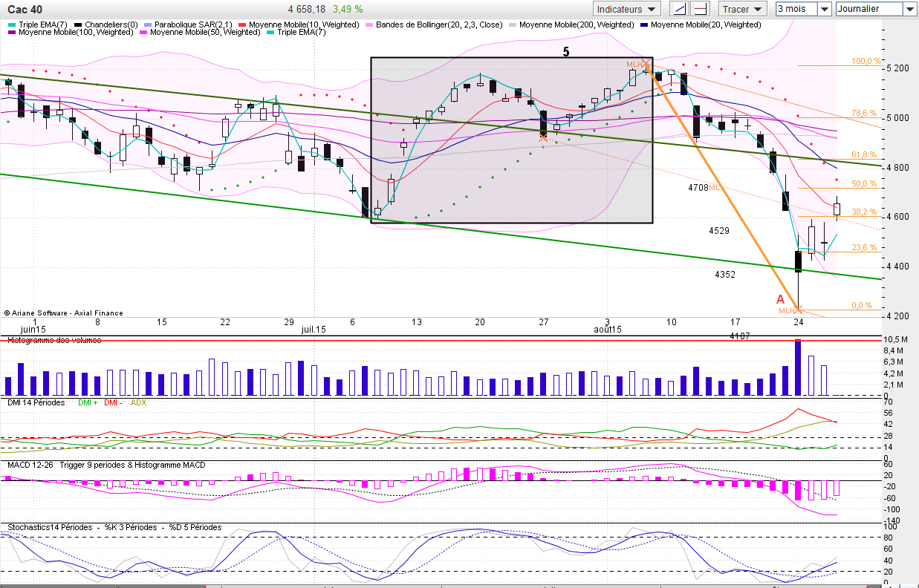
Task: Click the black Chandeliers(0) legend swatch
Action: point(78,24)
